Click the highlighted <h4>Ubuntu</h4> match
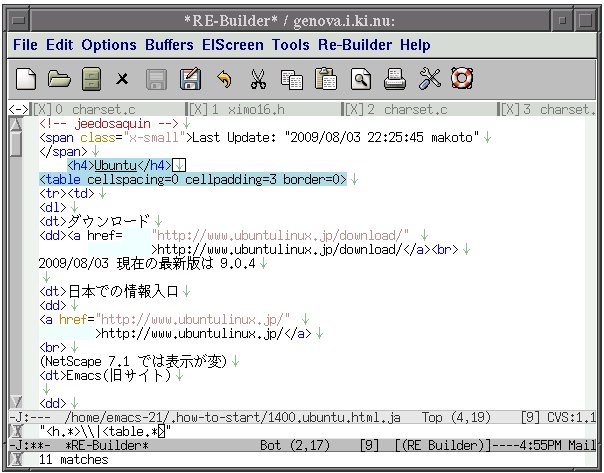 [119, 166]
